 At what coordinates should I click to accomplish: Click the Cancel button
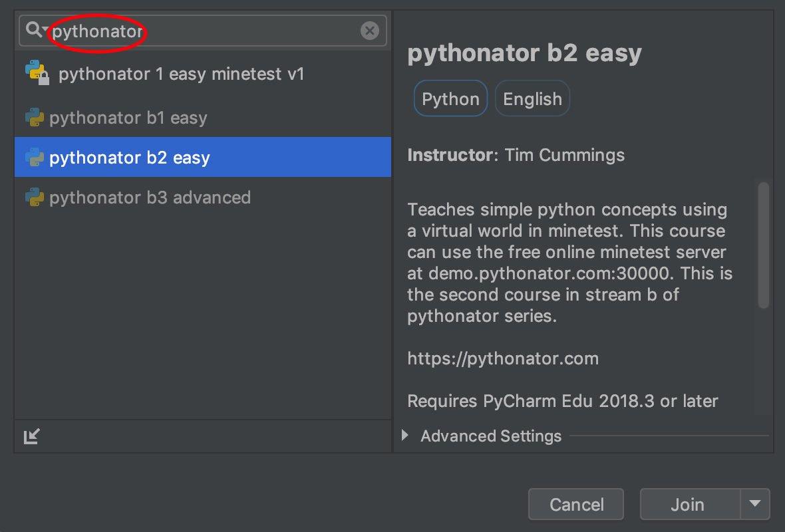coord(575,505)
